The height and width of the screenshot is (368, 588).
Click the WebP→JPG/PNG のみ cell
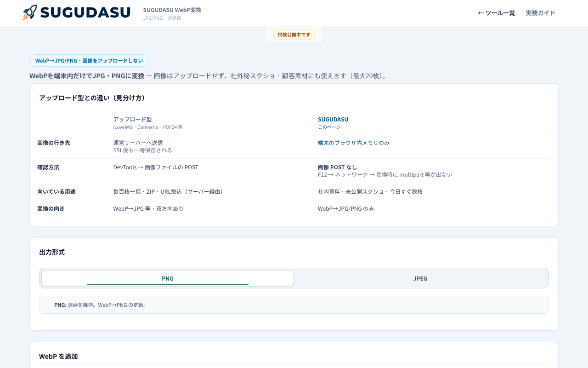(346, 208)
